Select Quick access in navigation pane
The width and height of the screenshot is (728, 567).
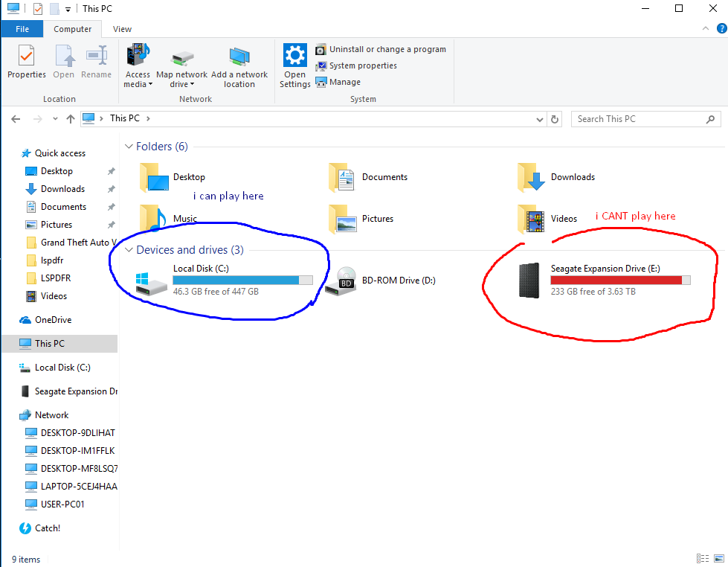(x=59, y=153)
